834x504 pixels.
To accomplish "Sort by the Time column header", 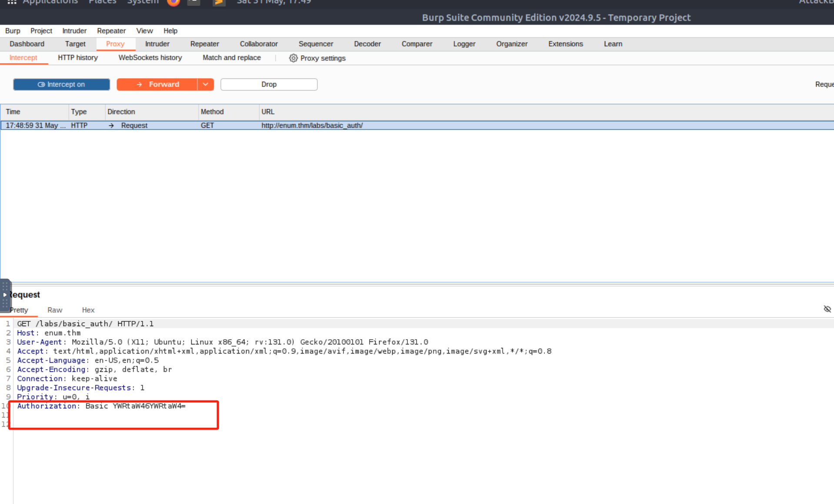I will (35, 112).
